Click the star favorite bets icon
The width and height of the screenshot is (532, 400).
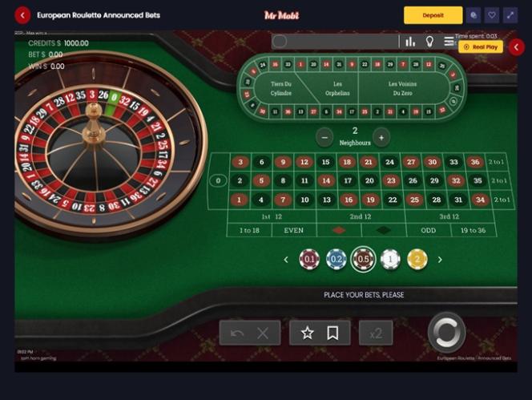[x=308, y=333]
